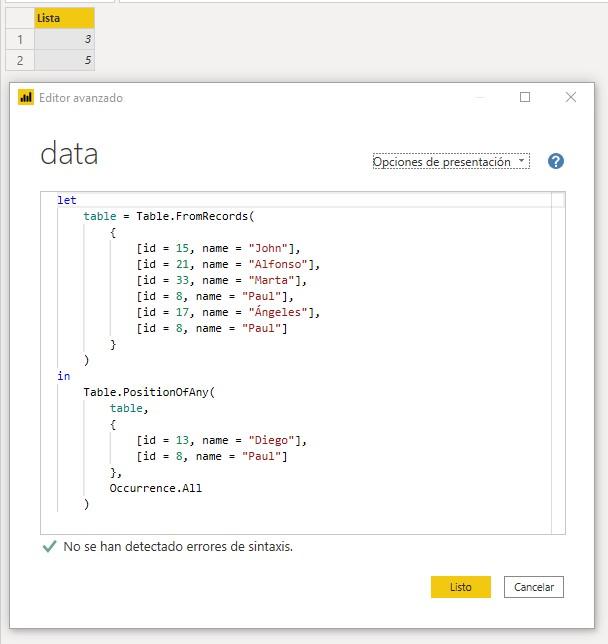Screen dimensions: 608x644
Task: Select row number 1 in the table
Action: point(19,39)
